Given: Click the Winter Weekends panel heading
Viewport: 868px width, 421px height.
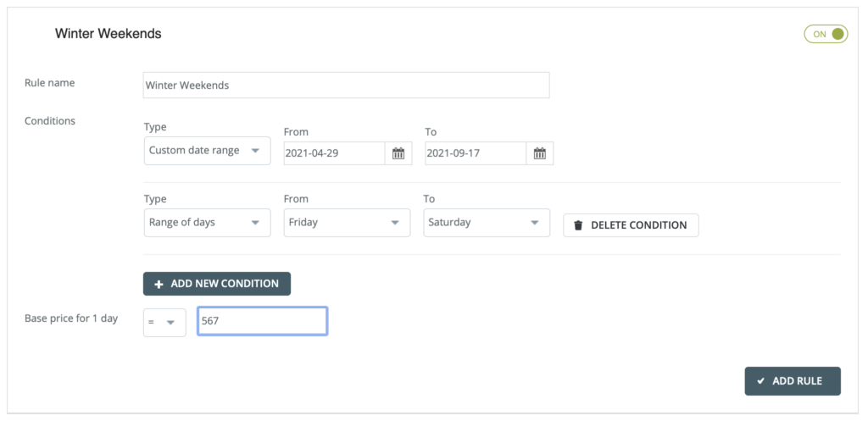Looking at the screenshot, I should [x=108, y=34].
